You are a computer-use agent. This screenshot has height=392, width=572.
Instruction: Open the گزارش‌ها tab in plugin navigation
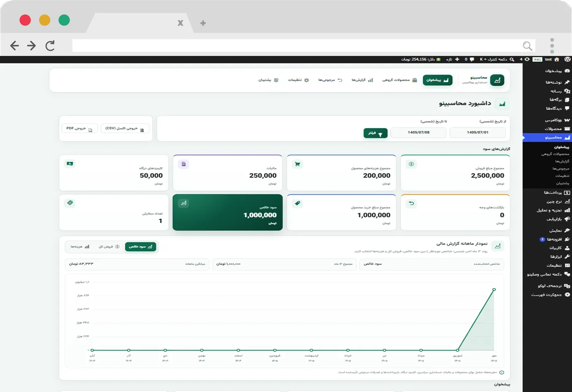click(x=362, y=80)
